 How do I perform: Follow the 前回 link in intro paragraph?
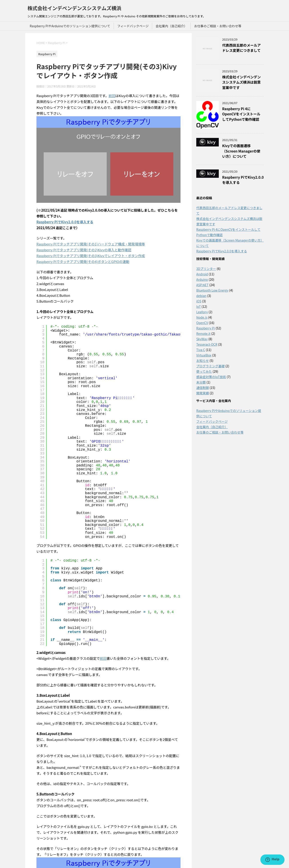click(112, 96)
